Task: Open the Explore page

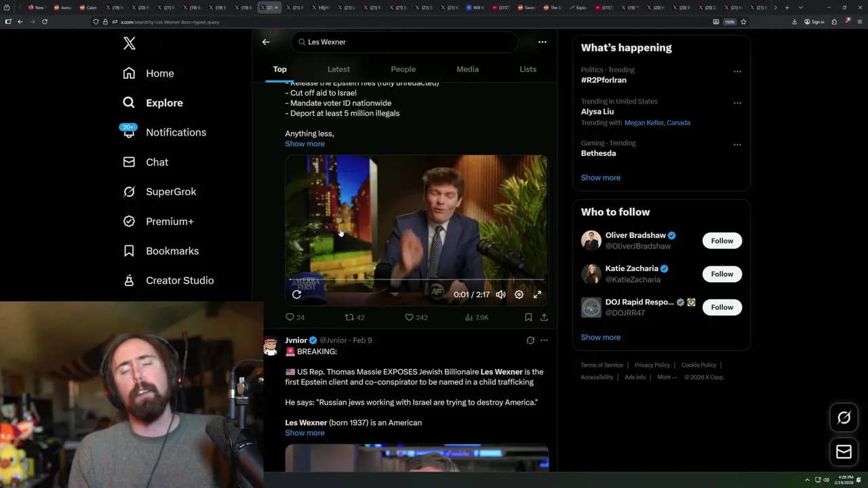Action: click(x=153, y=103)
